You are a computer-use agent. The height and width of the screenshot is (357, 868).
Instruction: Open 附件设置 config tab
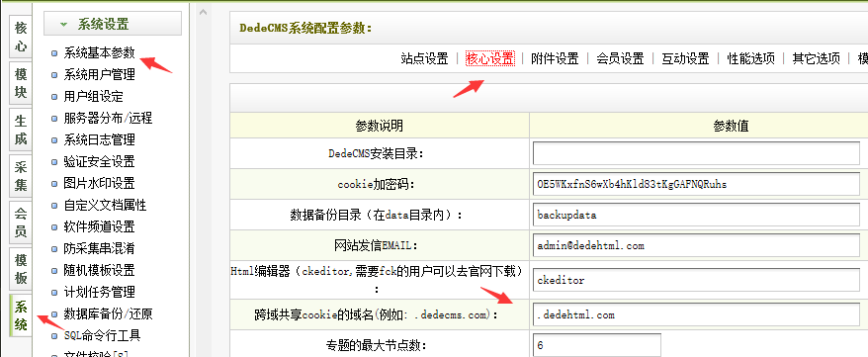pyautogui.click(x=555, y=58)
